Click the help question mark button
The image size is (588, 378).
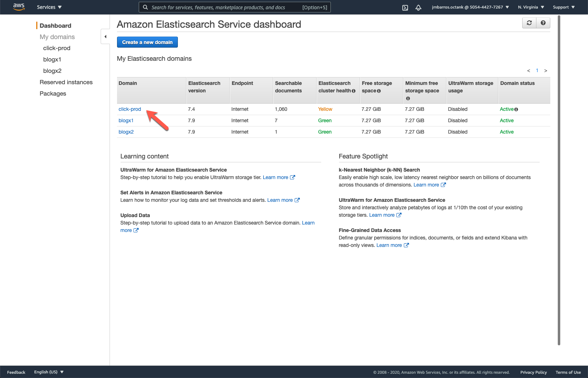coord(543,23)
